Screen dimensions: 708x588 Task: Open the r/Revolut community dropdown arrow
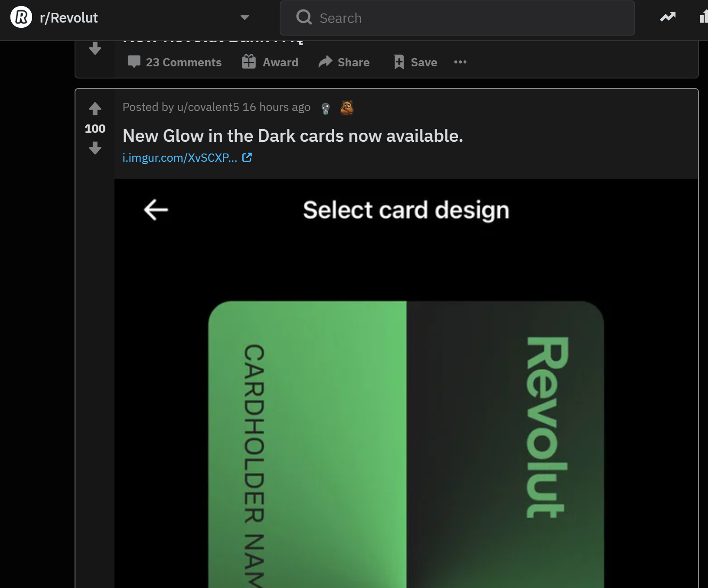pos(245,18)
